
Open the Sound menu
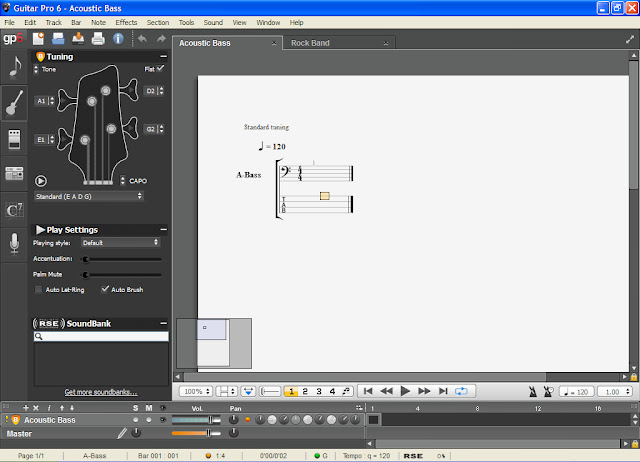tap(213, 22)
